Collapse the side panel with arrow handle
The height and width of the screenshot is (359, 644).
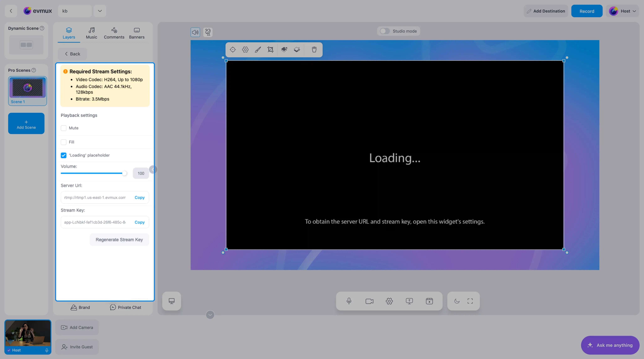[153, 169]
